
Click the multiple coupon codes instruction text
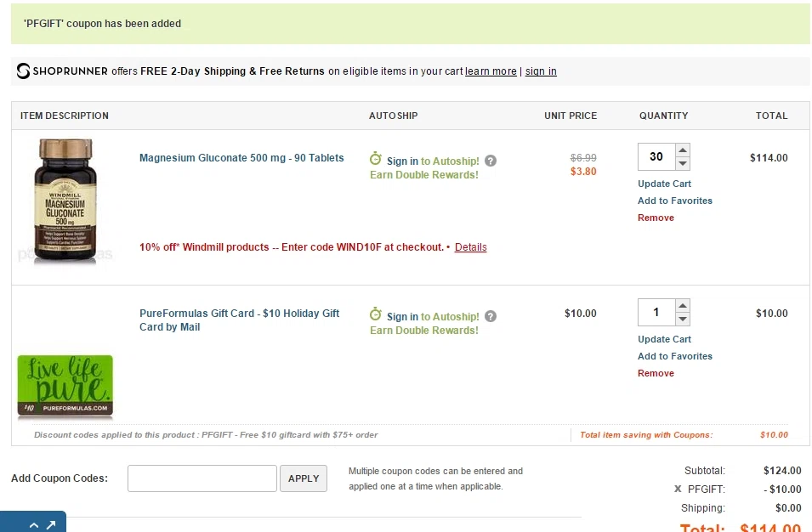[436, 478]
